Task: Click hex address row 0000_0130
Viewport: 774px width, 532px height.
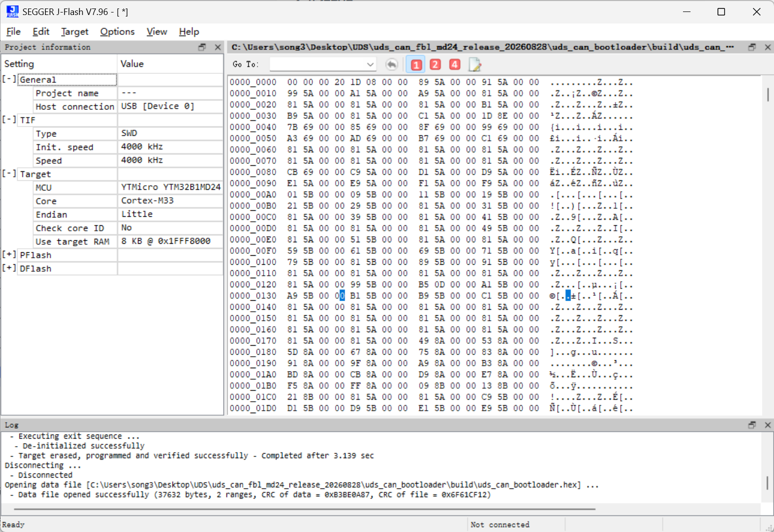Action: pos(253,296)
